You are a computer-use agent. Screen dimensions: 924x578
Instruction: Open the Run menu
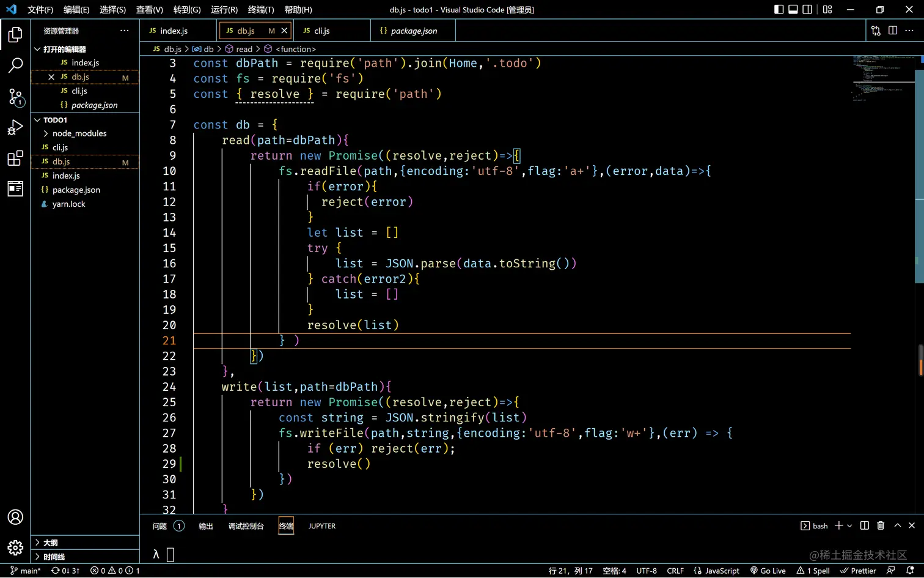[x=224, y=9]
